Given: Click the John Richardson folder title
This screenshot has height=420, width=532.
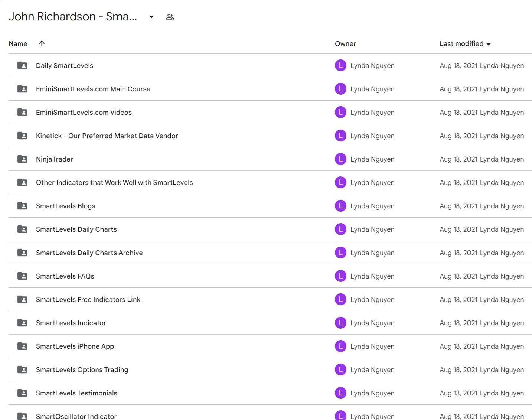Looking at the screenshot, I should [73, 16].
